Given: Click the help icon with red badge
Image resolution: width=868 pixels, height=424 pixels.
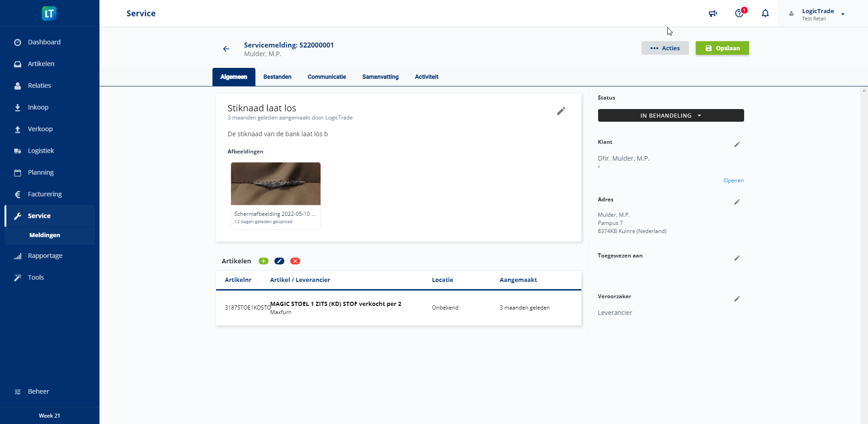Looking at the screenshot, I should pyautogui.click(x=739, y=14).
